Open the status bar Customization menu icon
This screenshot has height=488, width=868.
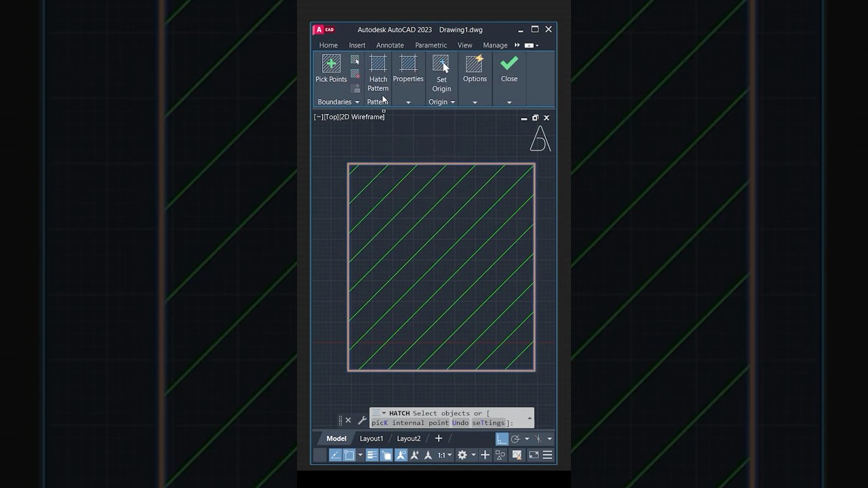[x=547, y=455]
